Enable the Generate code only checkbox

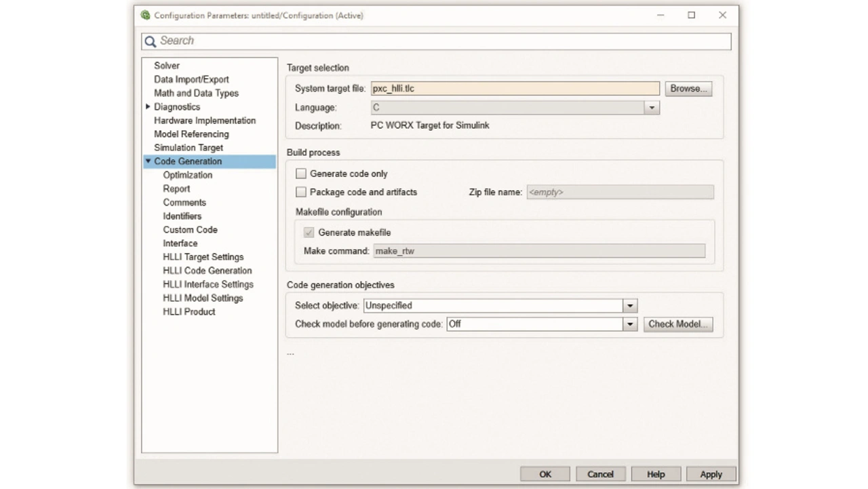pos(301,174)
